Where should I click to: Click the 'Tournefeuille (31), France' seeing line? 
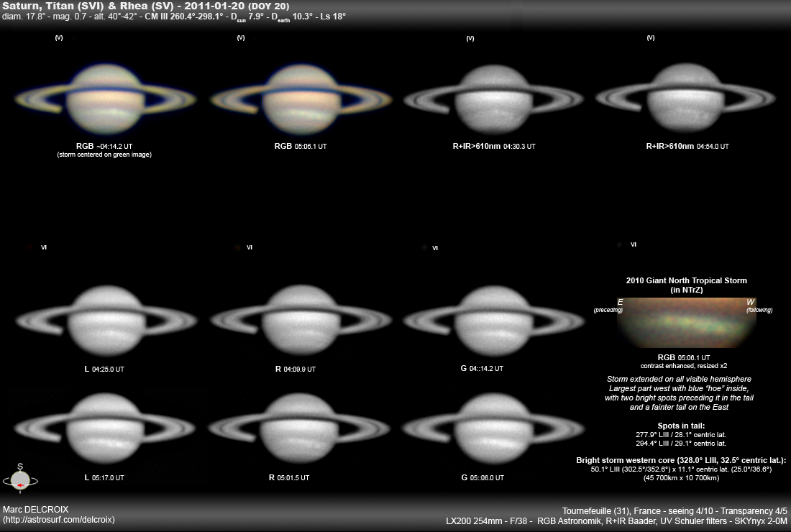pyautogui.click(x=675, y=511)
